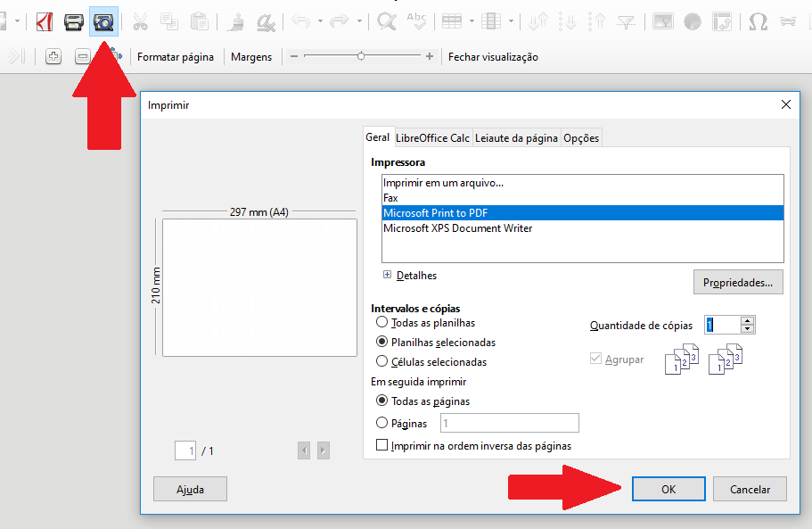Click the Paste clipboard icon
This screenshot has width=812, height=529.
[x=200, y=21]
